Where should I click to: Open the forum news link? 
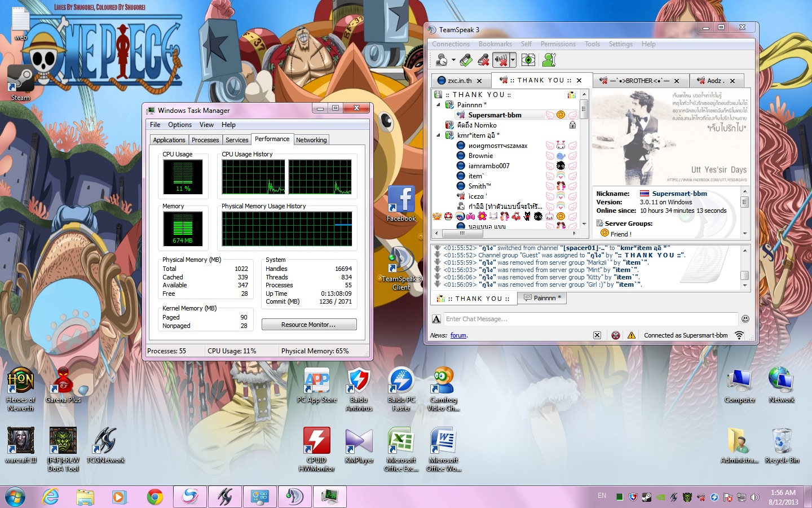458,335
